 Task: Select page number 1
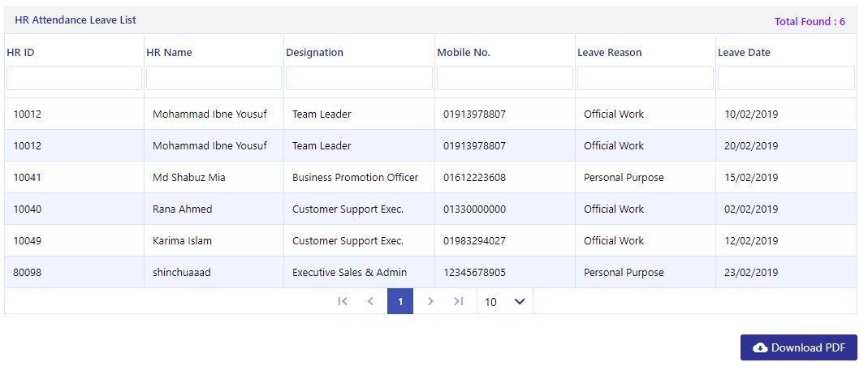click(400, 301)
